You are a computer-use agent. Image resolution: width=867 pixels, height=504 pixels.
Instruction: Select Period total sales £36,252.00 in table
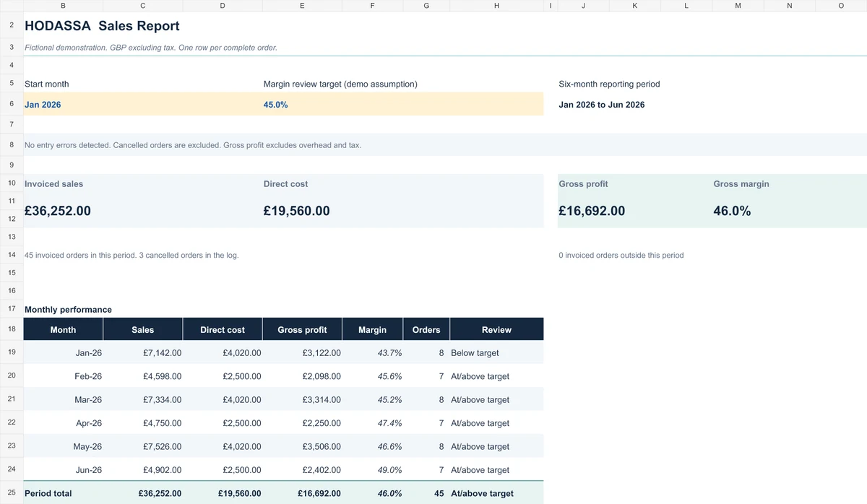coord(143,493)
